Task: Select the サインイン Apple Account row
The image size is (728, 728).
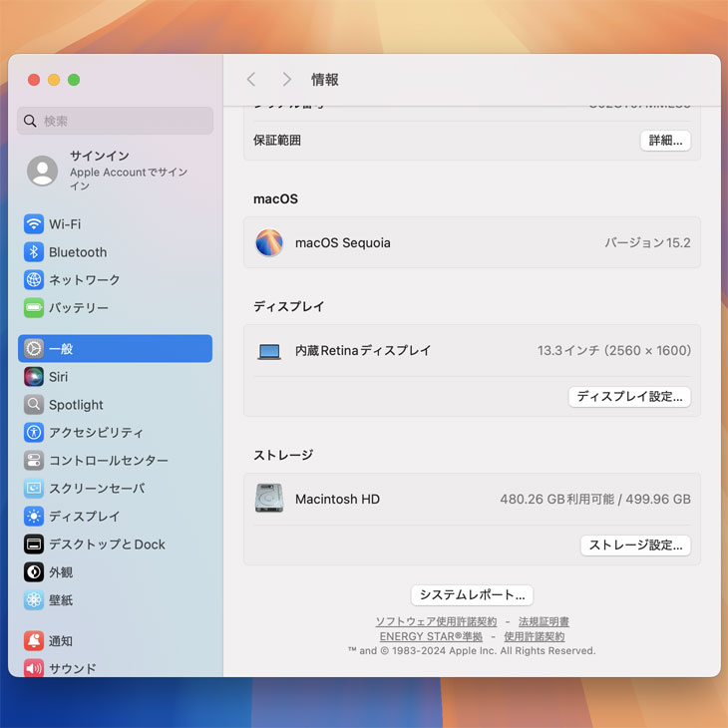Action: point(115,171)
